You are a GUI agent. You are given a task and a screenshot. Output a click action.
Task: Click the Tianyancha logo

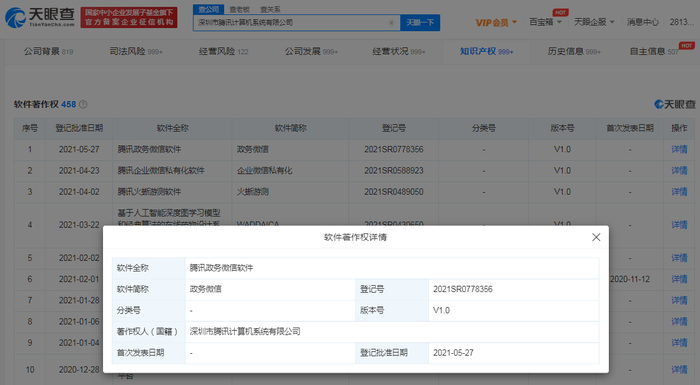coord(40,17)
